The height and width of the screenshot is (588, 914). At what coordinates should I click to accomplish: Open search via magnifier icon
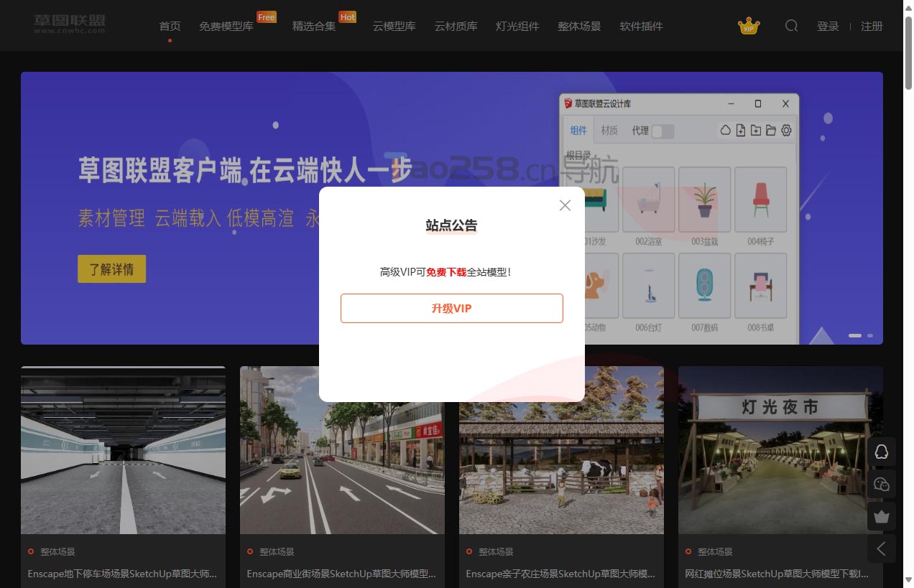[x=791, y=26]
